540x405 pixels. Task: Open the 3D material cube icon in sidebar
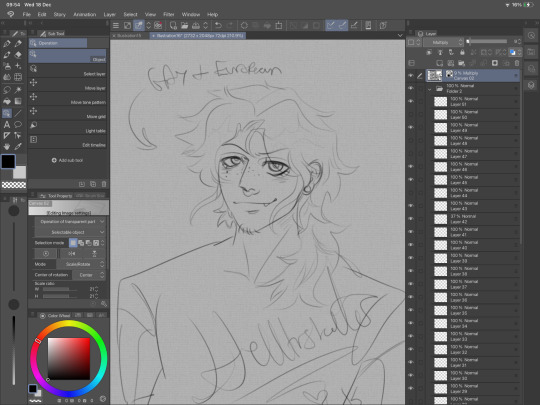[x=531, y=85]
